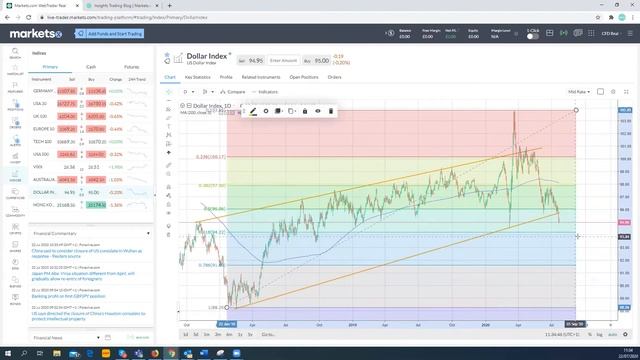Lock the selected Fibonacci drawing
640x360 pixels.
[x=305, y=111]
